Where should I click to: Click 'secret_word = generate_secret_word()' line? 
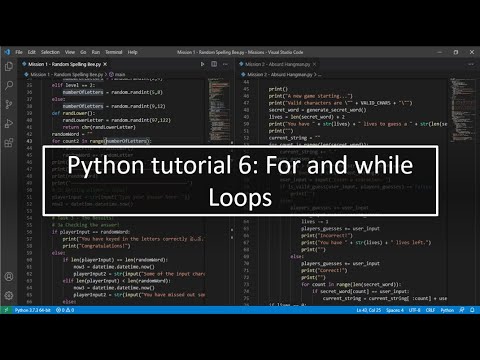pyautogui.click(x=317, y=110)
